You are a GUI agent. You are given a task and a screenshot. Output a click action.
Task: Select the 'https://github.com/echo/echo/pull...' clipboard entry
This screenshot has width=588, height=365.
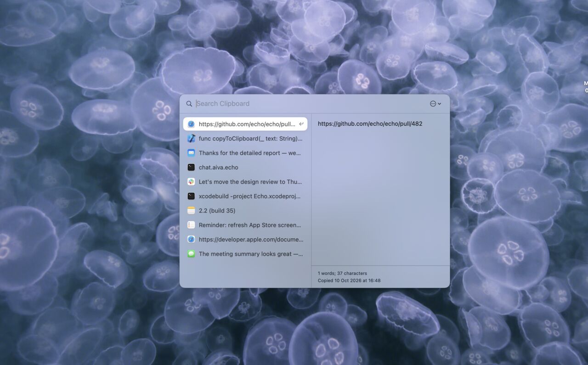click(245, 124)
